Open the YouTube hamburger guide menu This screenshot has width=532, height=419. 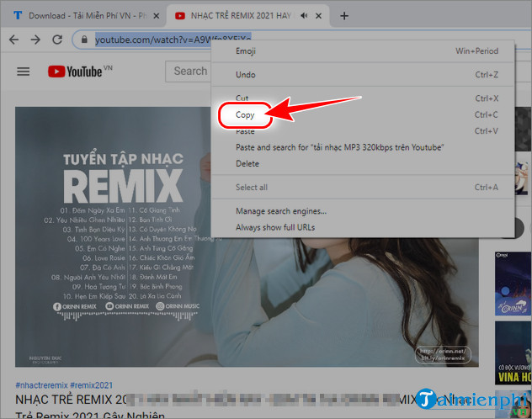point(23,72)
